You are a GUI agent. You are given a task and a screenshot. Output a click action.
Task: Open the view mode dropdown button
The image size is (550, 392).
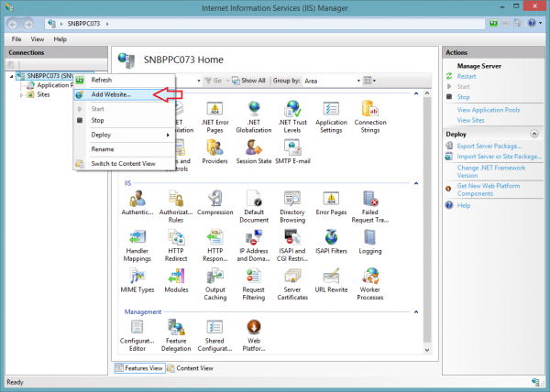click(x=369, y=81)
